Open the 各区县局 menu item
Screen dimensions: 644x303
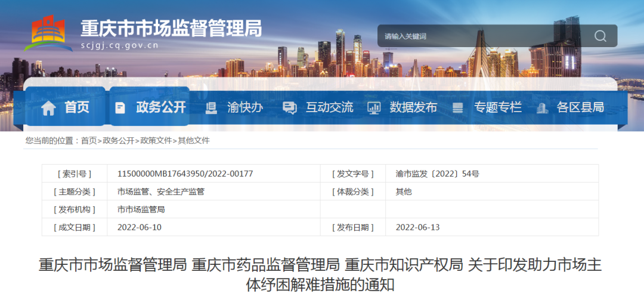580,107
